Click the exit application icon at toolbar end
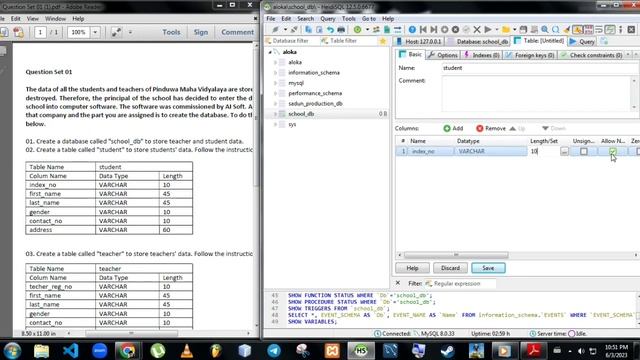This screenshot has height=360, width=640. (631, 29)
